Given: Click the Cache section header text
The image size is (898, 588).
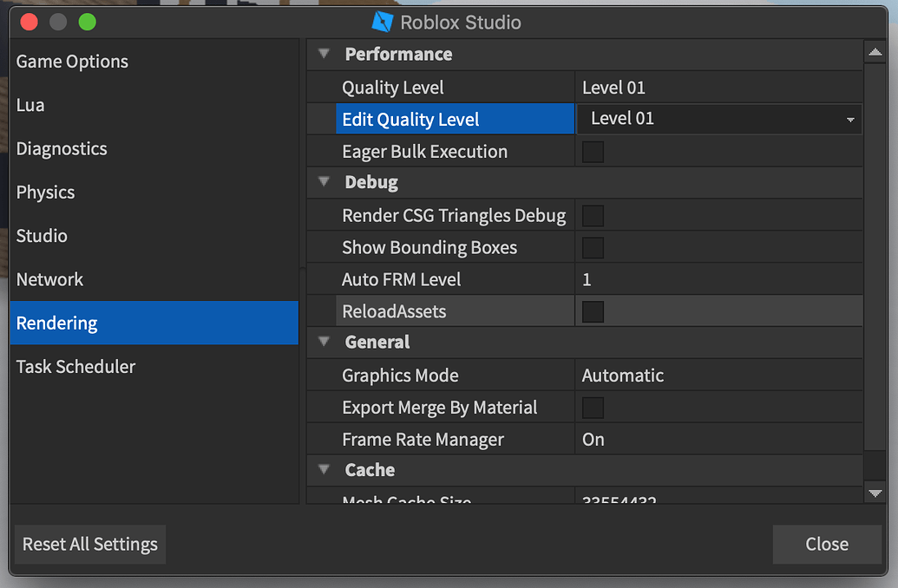Looking at the screenshot, I should 370,469.
